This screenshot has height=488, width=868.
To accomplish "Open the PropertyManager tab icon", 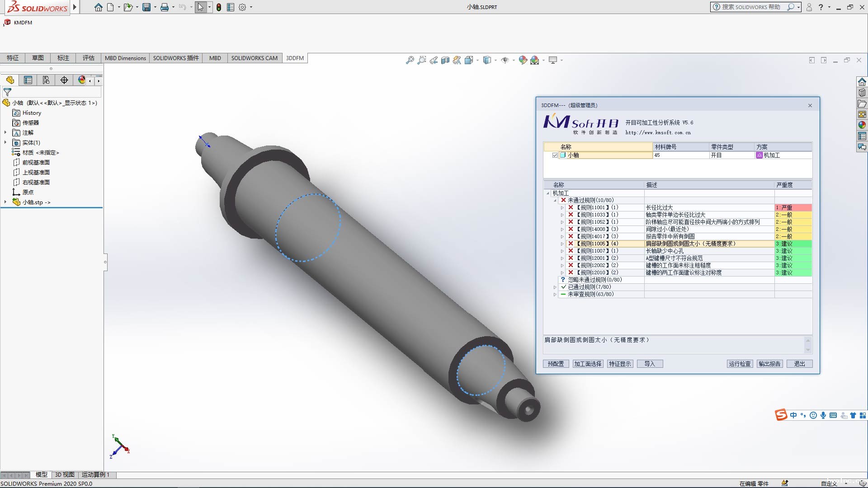I will pyautogui.click(x=28, y=80).
